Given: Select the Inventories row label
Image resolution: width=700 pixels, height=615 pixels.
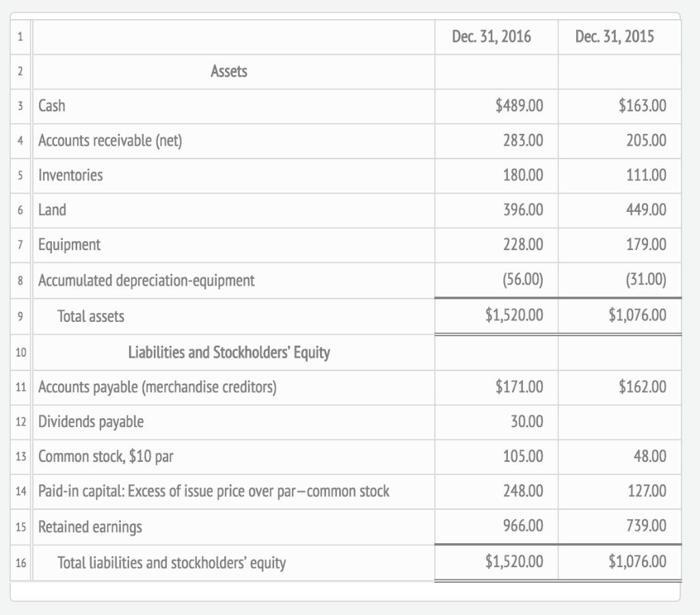Looking at the screenshot, I should (x=70, y=176).
